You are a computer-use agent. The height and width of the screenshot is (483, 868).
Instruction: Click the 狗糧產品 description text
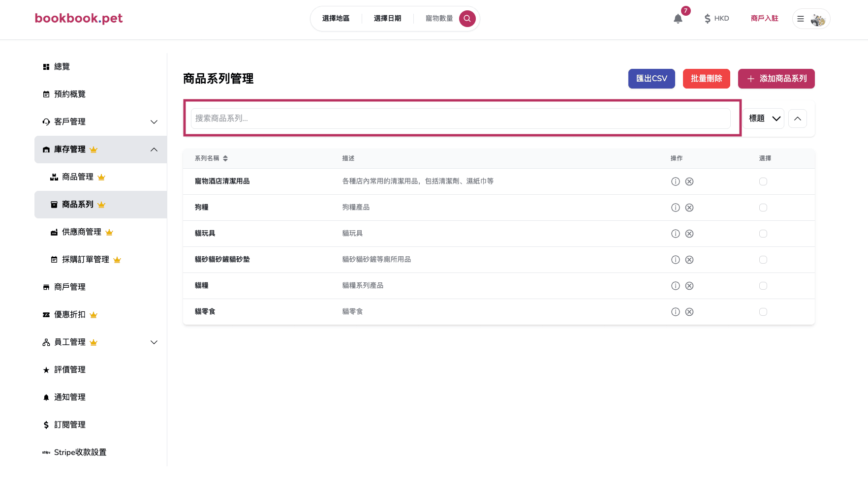point(356,208)
